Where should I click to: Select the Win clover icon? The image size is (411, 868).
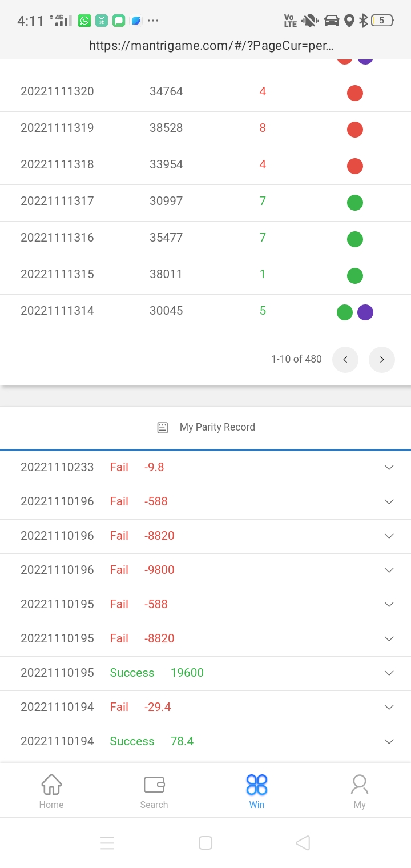click(x=257, y=785)
